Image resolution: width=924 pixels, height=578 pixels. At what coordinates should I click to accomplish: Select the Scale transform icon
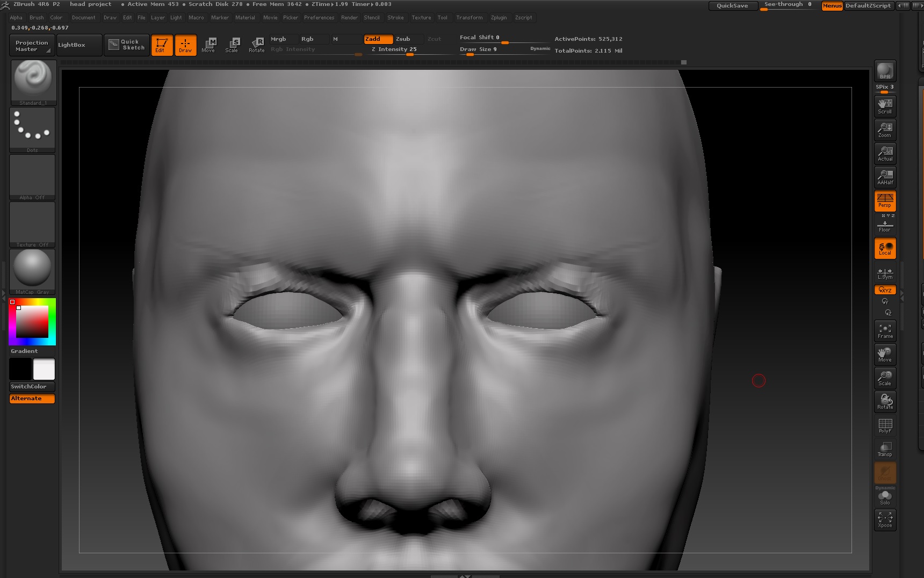[x=233, y=45]
